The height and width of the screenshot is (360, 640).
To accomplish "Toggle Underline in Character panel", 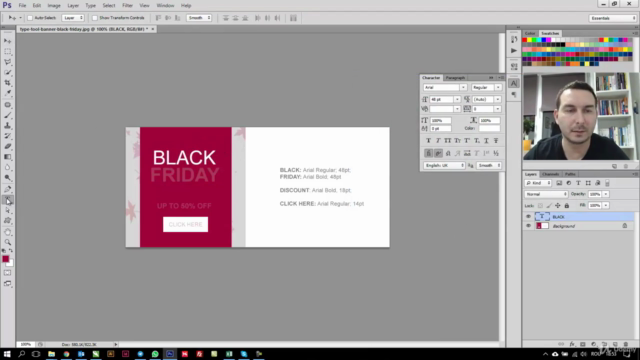I will (487, 140).
